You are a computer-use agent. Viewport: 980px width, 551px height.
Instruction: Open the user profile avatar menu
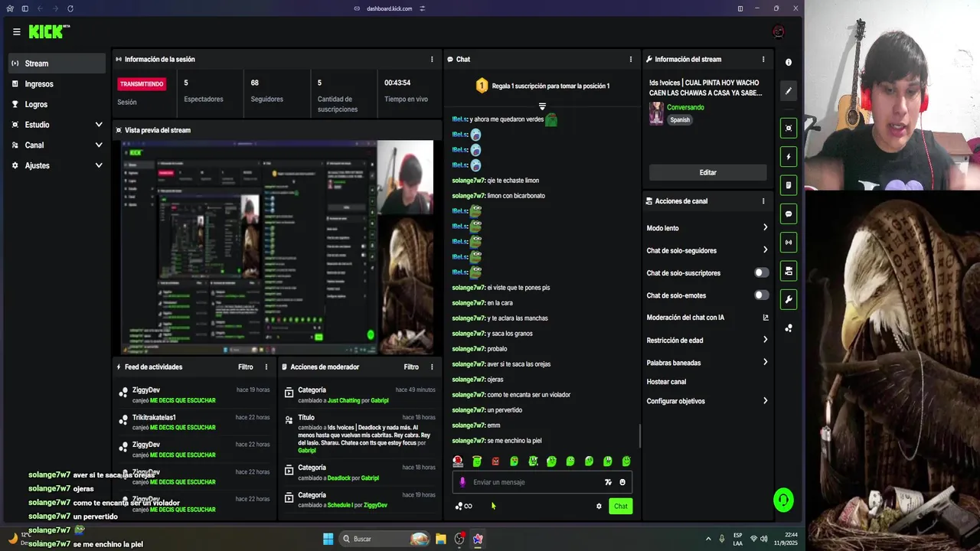click(x=779, y=32)
